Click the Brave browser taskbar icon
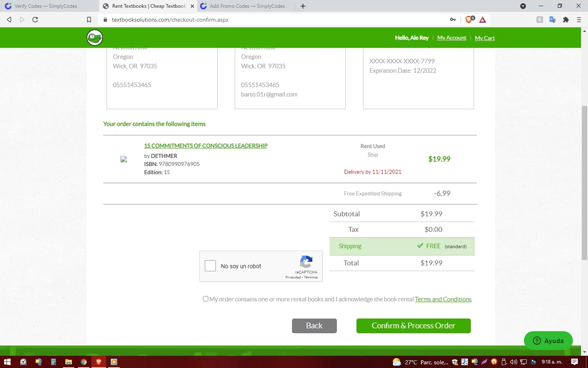 (x=99, y=362)
